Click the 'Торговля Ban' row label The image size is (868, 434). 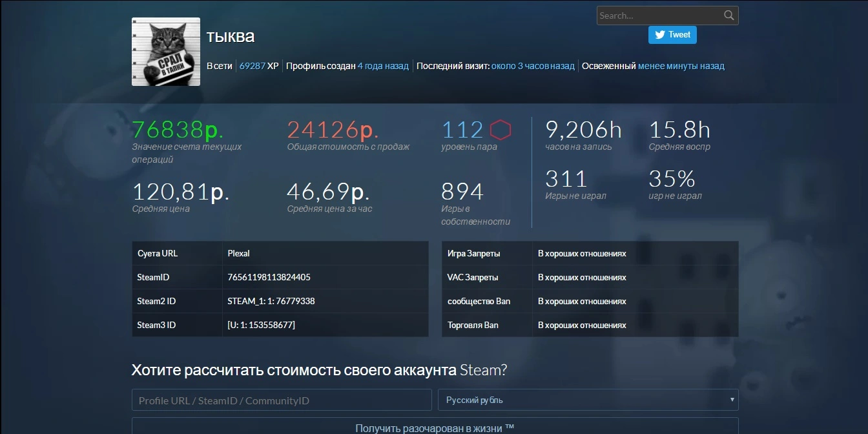tap(473, 325)
